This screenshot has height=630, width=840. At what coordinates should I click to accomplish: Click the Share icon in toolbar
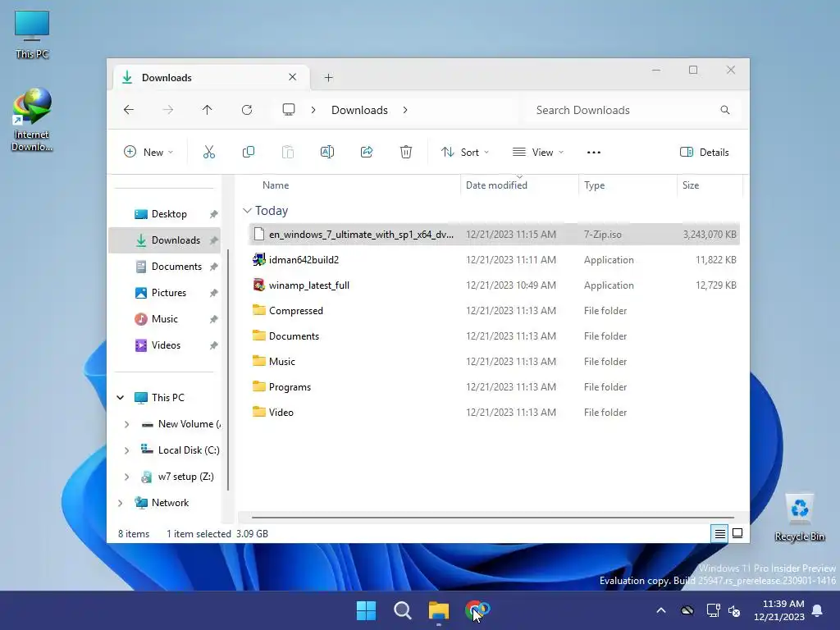click(367, 152)
